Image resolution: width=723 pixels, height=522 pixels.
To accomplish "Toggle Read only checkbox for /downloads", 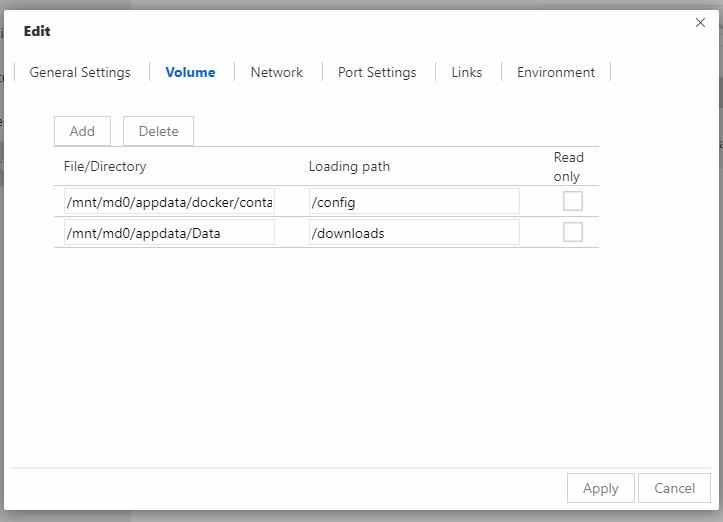I will tap(572, 232).
